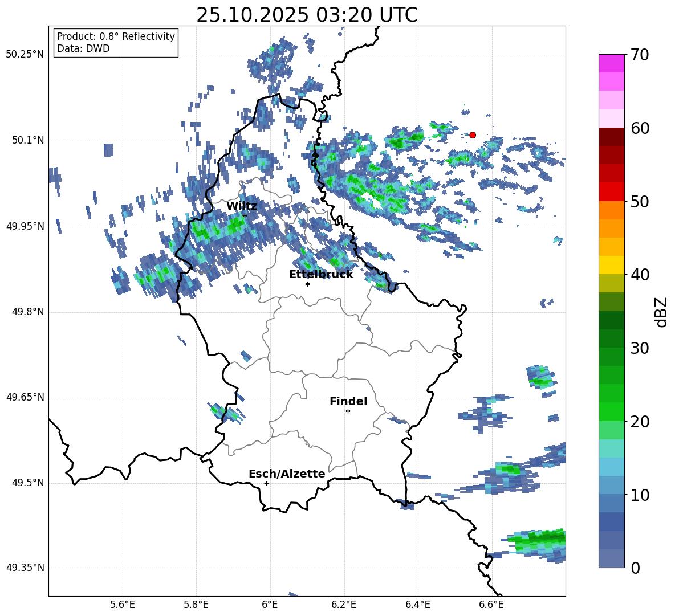Click the 6°E longitude label
Viewport: 675px width, 616px height.
click(x=270, y=605)
